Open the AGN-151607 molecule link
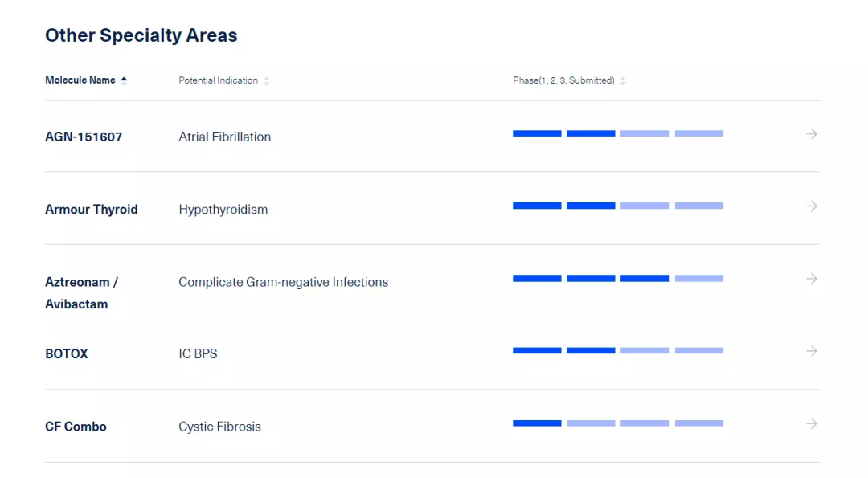 click(84, 137)
